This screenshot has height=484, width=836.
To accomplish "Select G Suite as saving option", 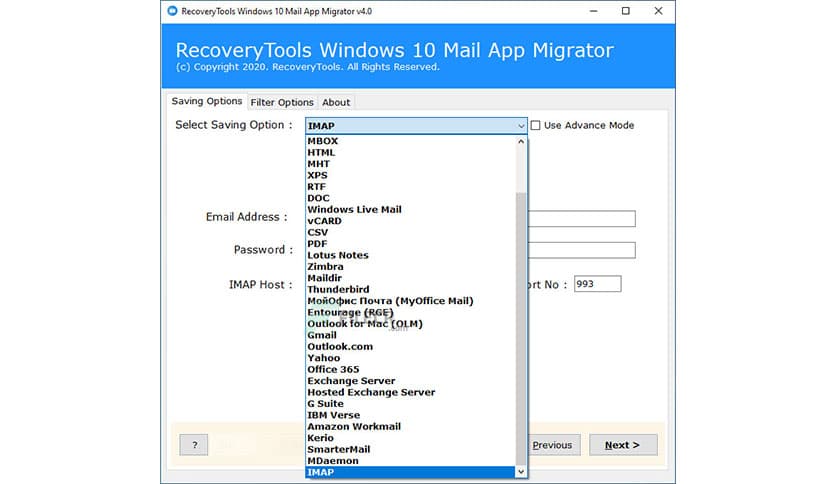I will 411,404.
